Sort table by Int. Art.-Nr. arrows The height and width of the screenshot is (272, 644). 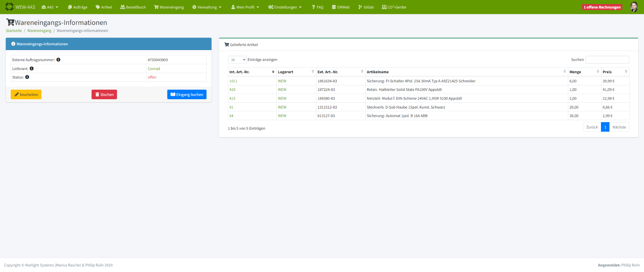273,72
